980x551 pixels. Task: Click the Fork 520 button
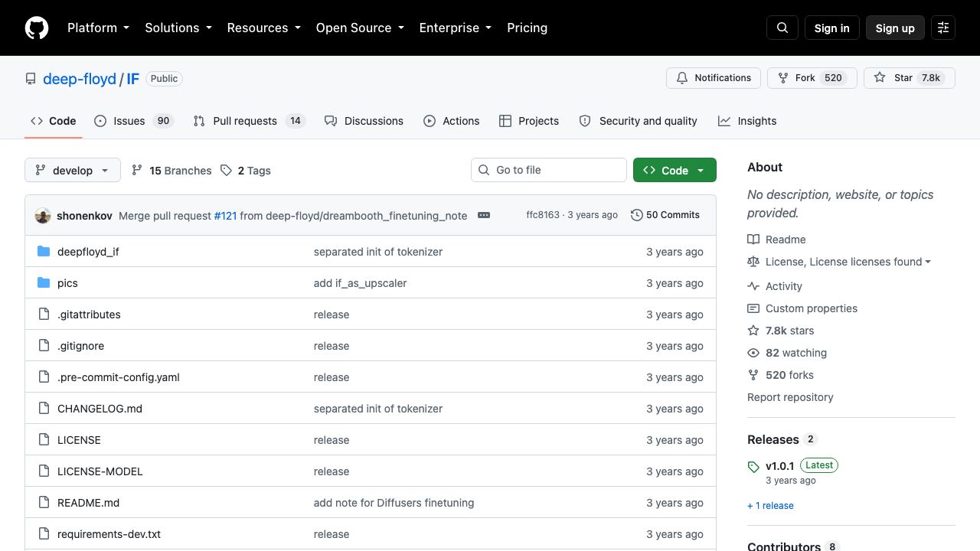(x=812, y=78)
